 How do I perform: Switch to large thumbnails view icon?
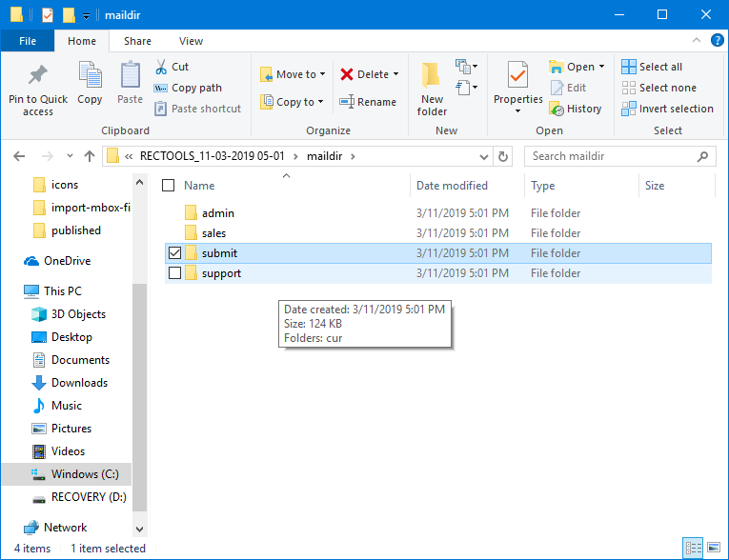(714, 548)
